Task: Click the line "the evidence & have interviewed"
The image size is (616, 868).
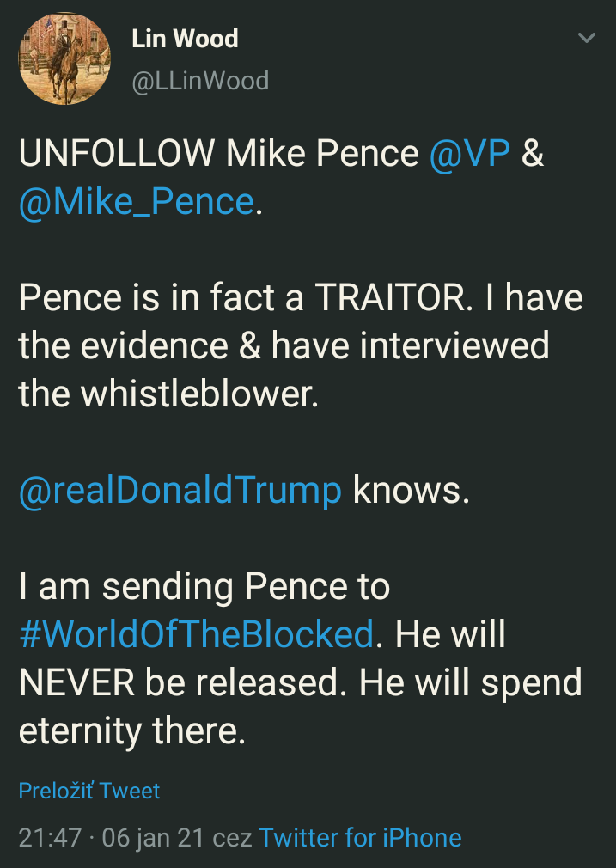Action: point(284,345)
